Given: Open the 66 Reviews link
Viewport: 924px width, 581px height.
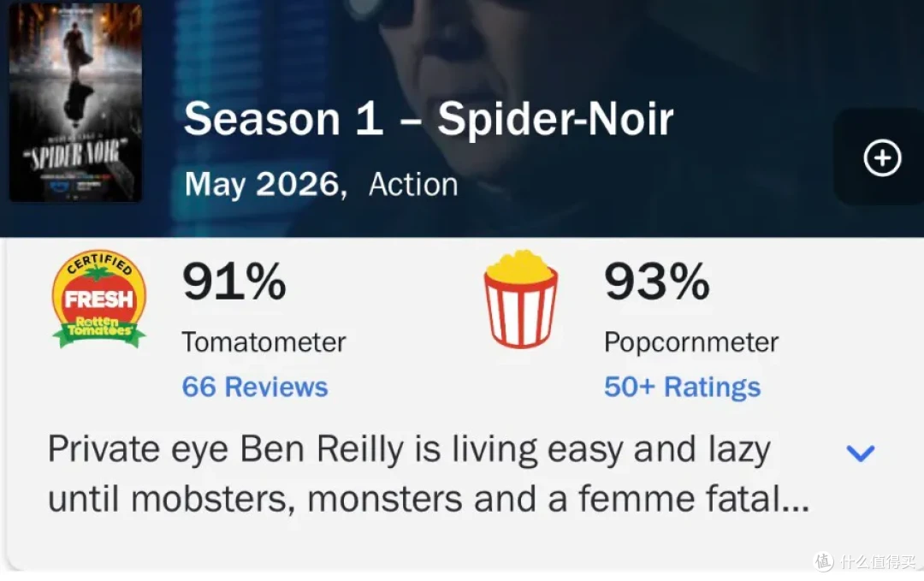Looking at the screenshot, I should pos(255,387).
